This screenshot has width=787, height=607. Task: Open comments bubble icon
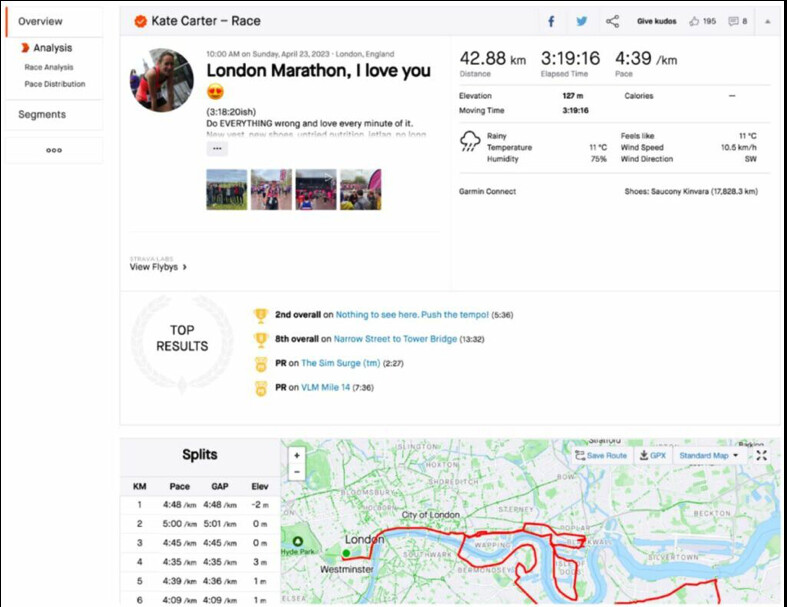(x=734, y=21)
